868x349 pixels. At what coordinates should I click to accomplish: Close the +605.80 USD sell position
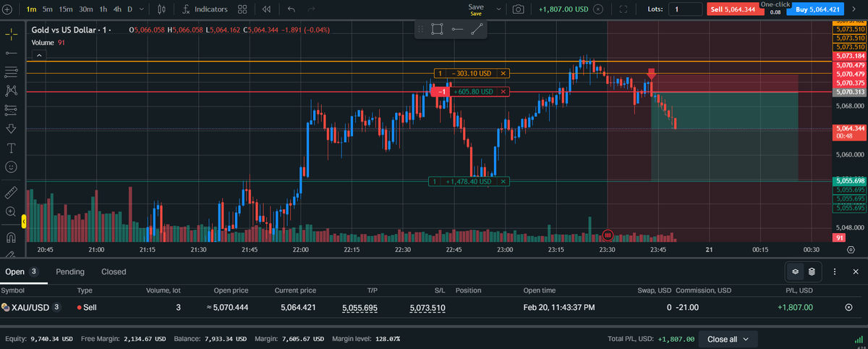coord(504,92)
